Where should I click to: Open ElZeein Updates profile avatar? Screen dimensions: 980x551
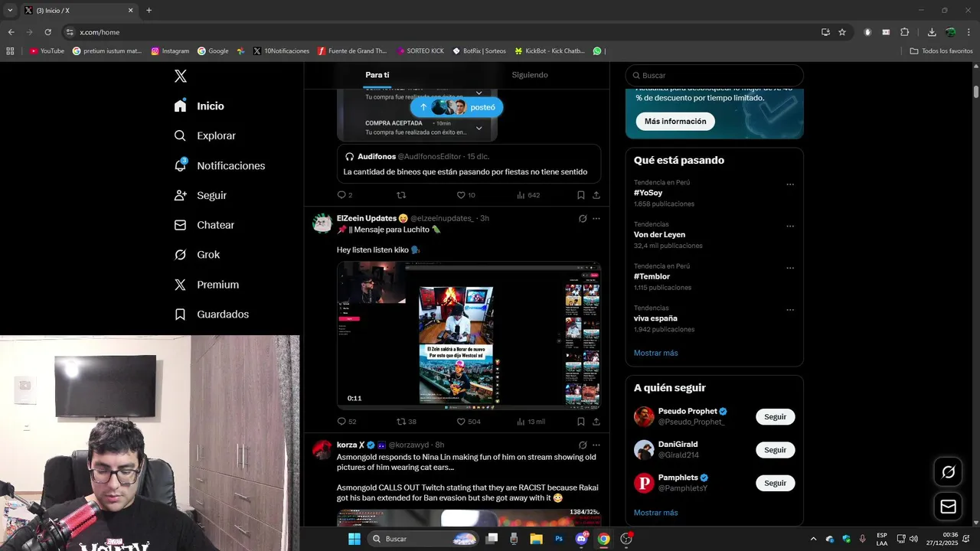point(322,223)
